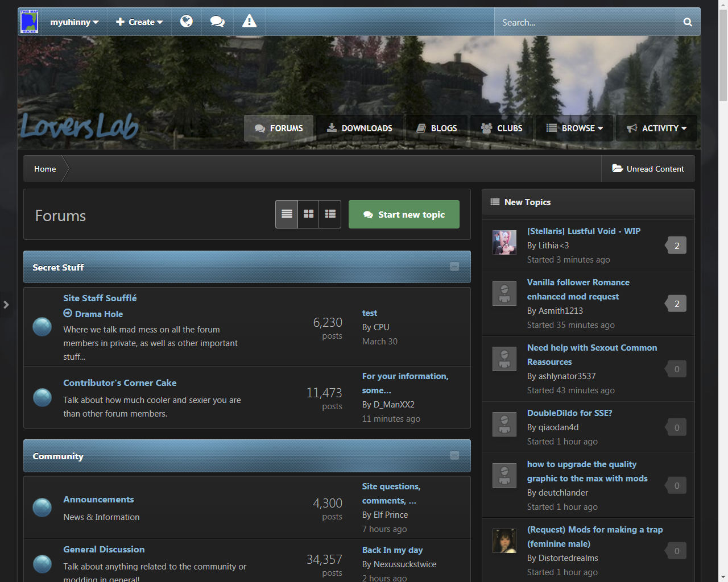Go to the Blogs tab

[437, 128]
